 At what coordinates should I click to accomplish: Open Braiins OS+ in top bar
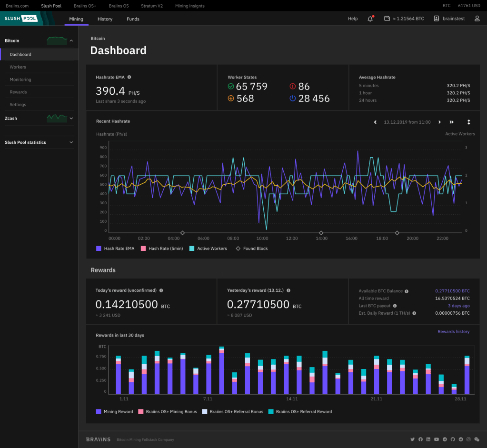[85, 6]
